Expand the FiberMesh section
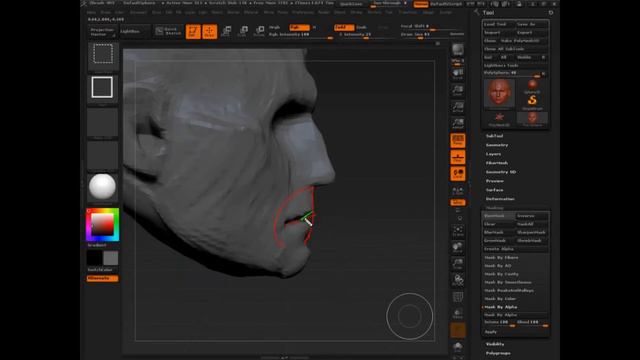This screenshot has height=360, width=640. (497, 163)
